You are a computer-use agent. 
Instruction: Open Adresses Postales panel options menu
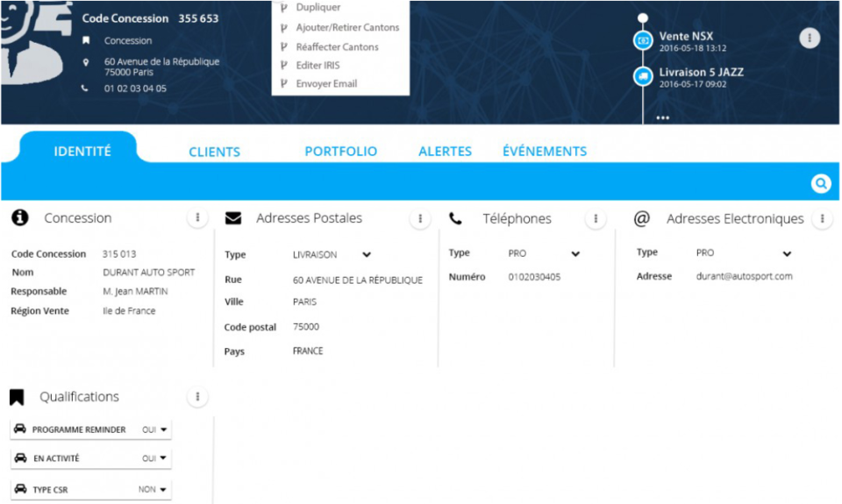tap(420, 218)
